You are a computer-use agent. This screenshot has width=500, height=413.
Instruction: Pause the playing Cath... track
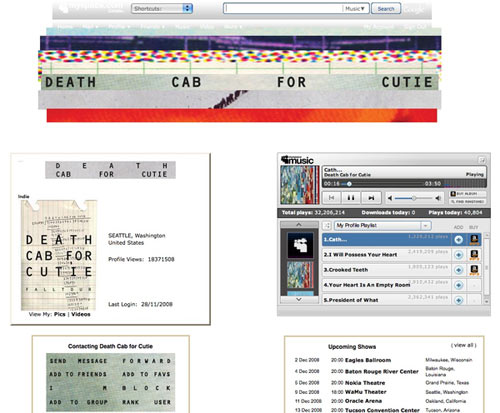(x=351, y=198)
